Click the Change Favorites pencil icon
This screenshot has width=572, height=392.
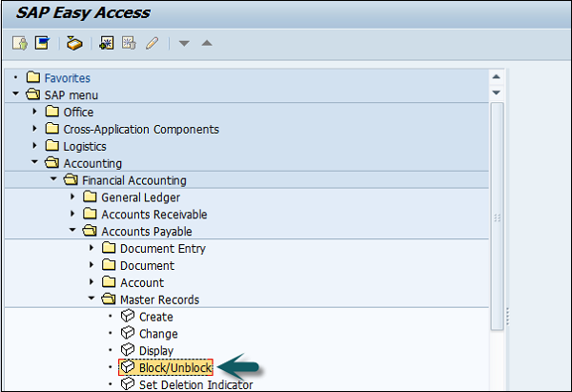coord(151,43)
